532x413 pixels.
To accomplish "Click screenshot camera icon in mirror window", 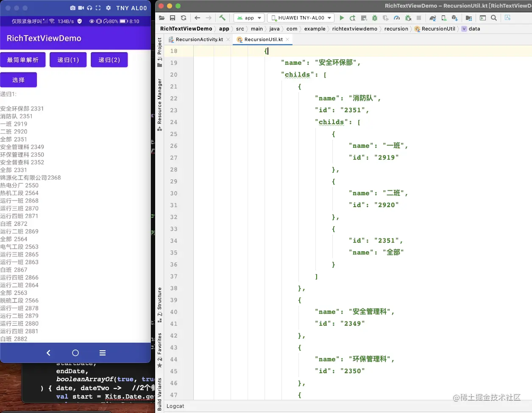I will coord(73,8).
